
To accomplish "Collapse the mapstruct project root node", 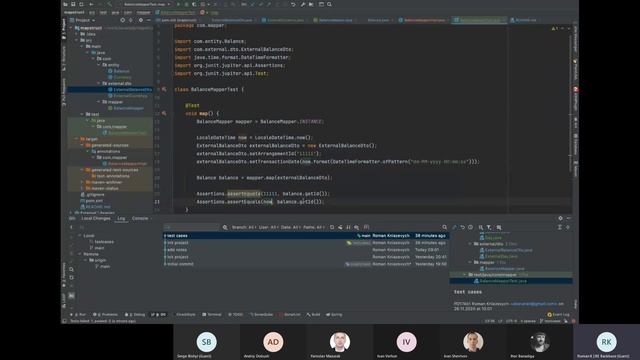I will (72, 28).
